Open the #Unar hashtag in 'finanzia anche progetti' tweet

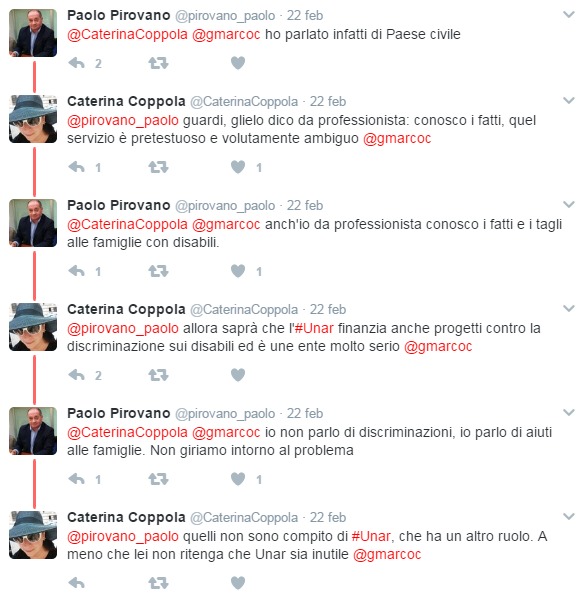click(314, 328)
